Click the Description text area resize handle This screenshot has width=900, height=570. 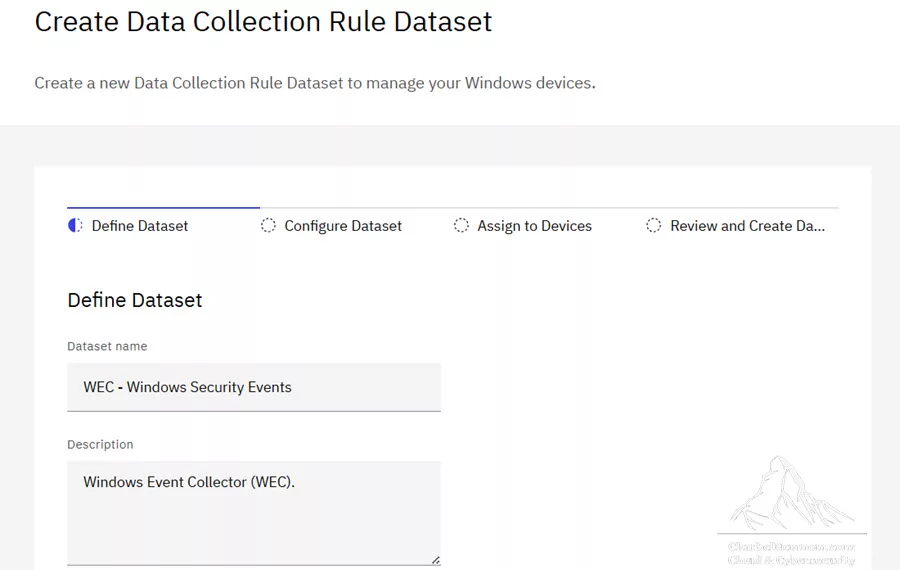pos(436,560)
